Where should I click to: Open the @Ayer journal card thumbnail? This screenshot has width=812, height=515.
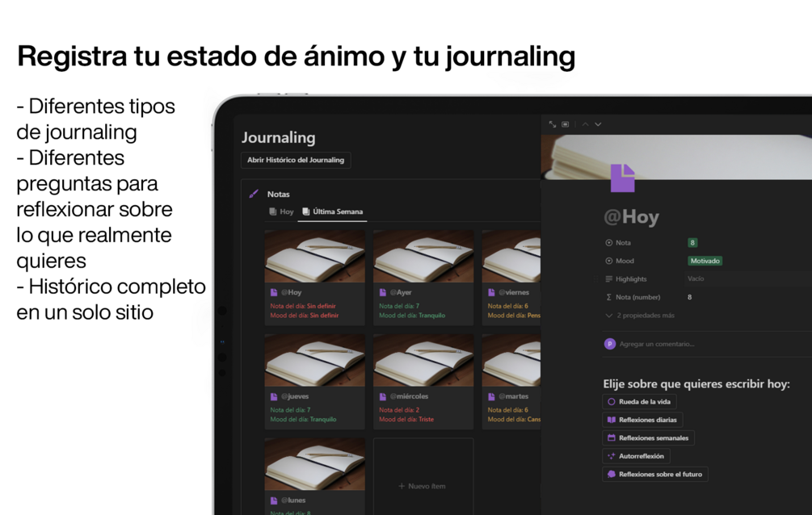click(423, 257)
